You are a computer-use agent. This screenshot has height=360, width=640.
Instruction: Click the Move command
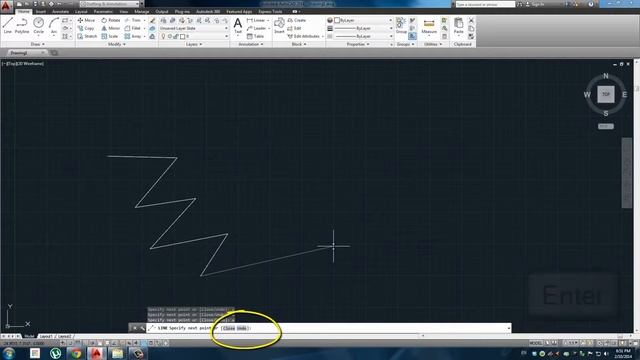tap(86, 20)
